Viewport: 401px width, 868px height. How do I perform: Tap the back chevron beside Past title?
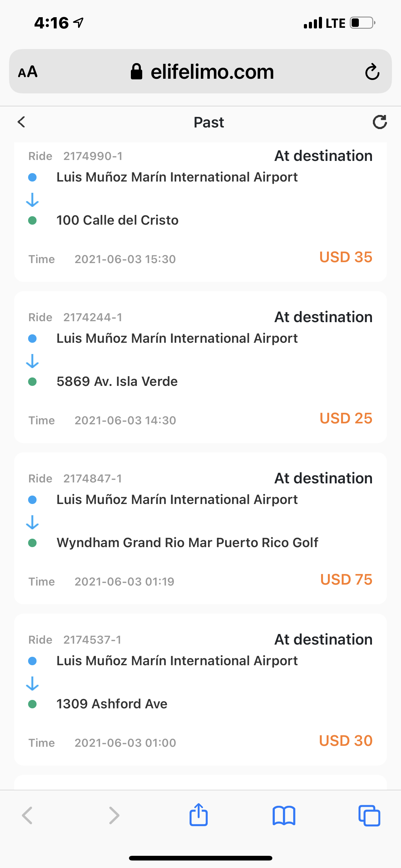22,122
